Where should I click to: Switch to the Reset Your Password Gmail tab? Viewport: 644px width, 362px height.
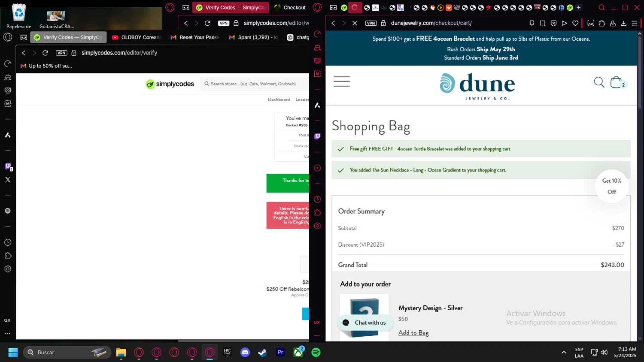[x=195, y=37]
